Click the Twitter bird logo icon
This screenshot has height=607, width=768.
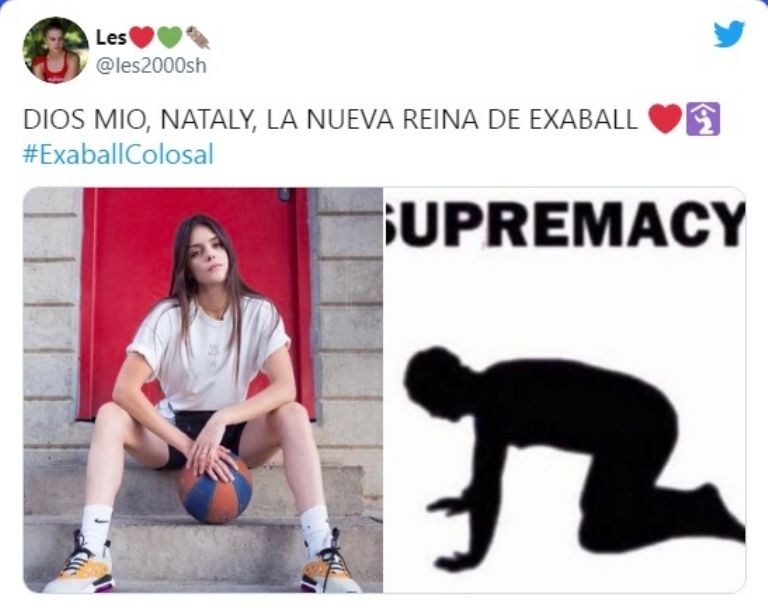pyautogui.click(x=729, y=34)
